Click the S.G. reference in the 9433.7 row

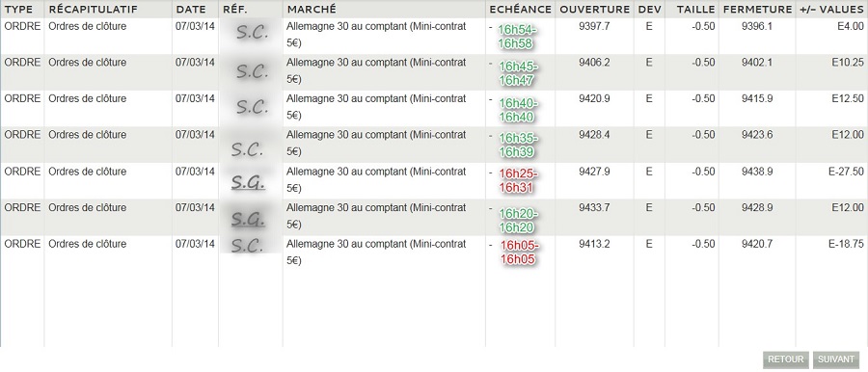click(248, 219)
